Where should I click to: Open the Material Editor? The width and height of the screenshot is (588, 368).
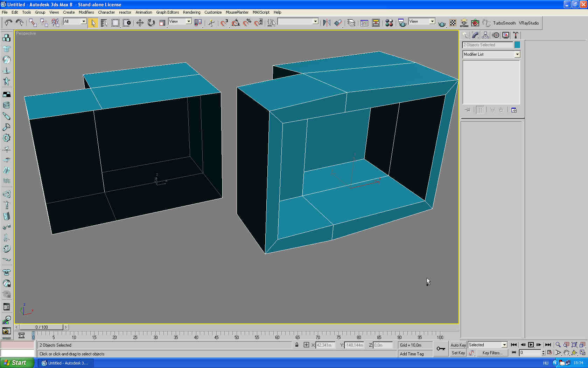[x=389, y=23]
